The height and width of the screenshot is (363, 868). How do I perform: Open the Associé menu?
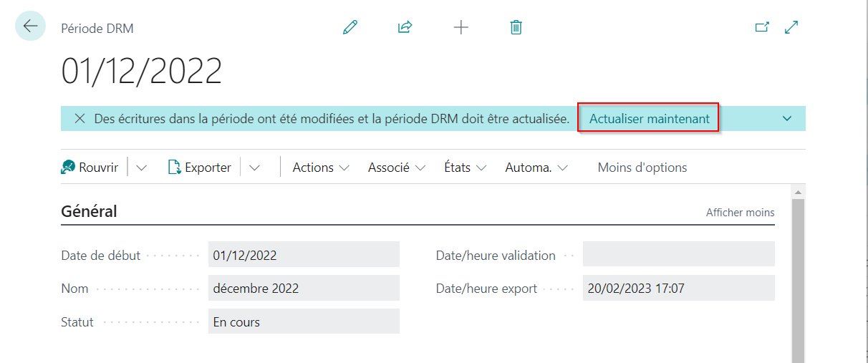(397, 168)
